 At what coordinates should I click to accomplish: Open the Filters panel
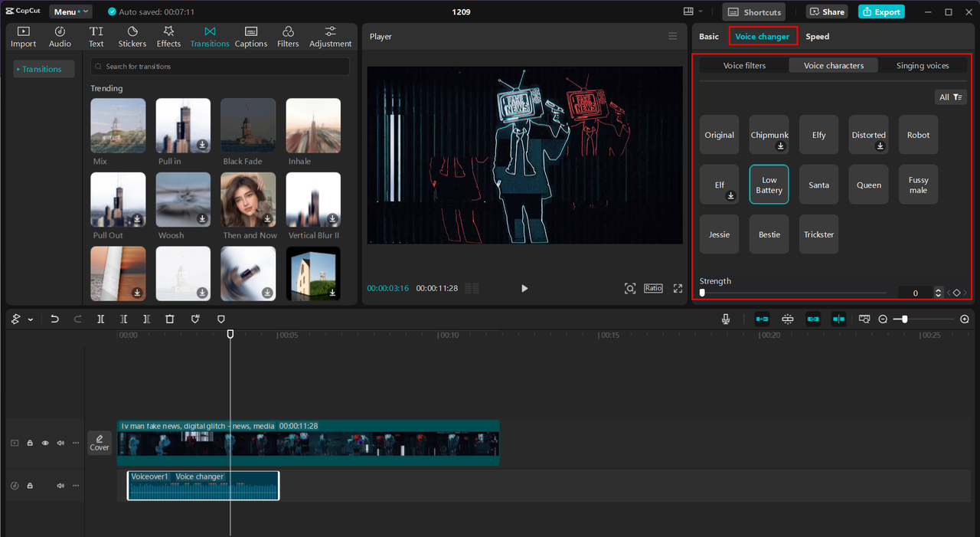[x=288, y=37]
